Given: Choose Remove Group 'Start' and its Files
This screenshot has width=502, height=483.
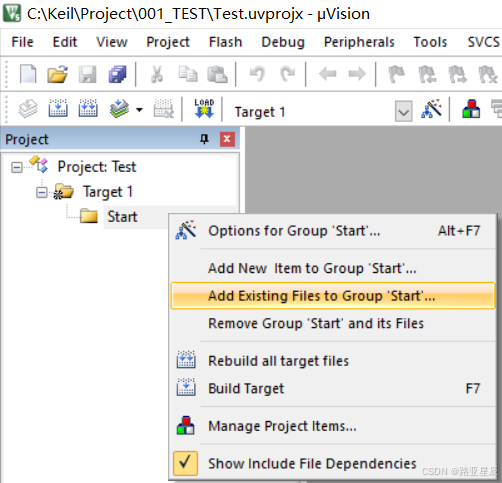Looking at the screenshot, I should coord(332,323).
